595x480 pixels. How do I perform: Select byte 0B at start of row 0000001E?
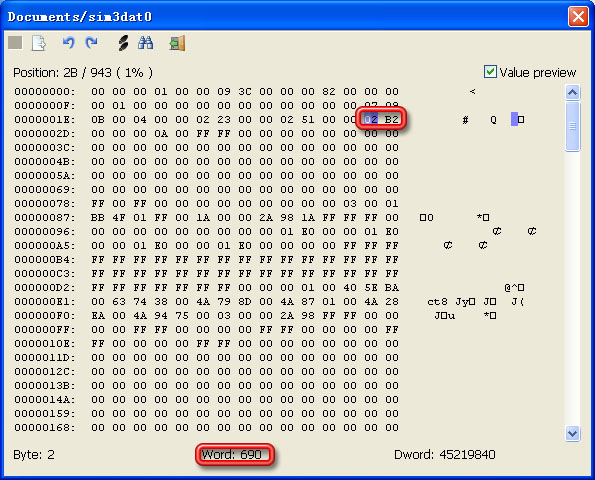[x=98, y=120]
